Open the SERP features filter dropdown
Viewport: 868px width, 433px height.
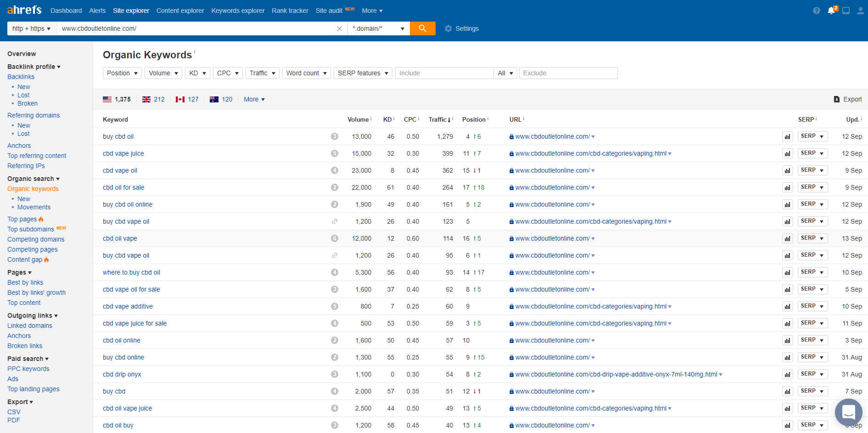click(363, 73)
